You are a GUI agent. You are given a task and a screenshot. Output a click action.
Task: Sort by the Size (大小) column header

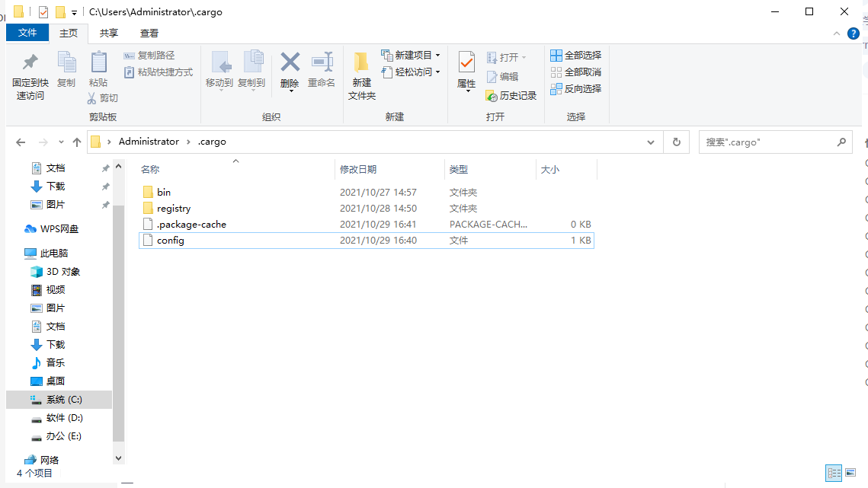(x=566, y=169)
